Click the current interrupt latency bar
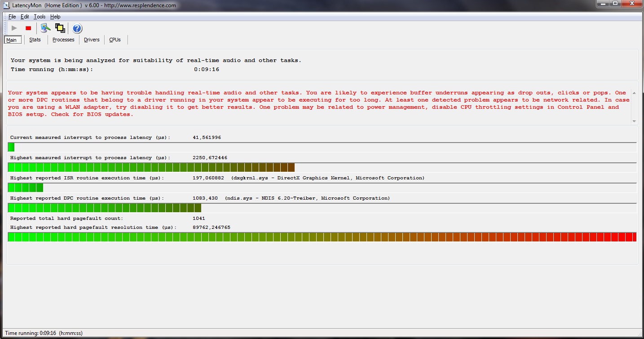 tap(322, 147)
